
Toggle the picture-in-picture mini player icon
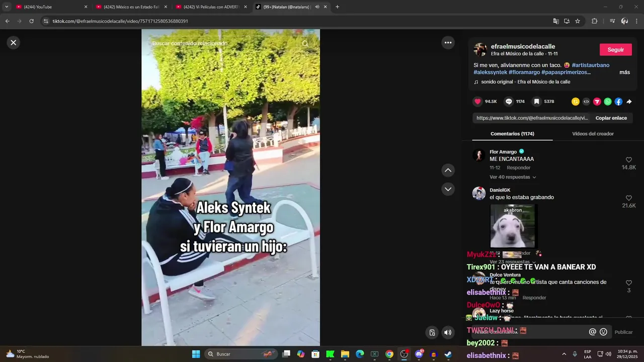pos(432,332)
